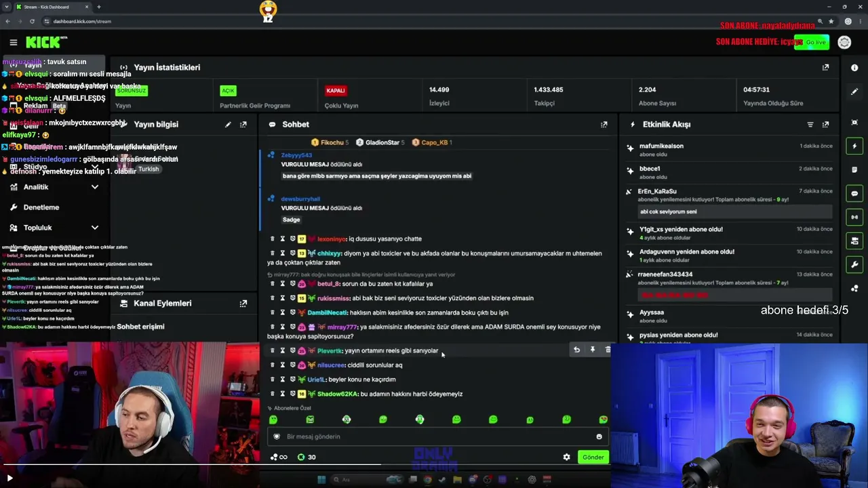This screenshot has width=868, height=488.
Task: Bookmark the page with the star icon
Action: click(831, 21)
